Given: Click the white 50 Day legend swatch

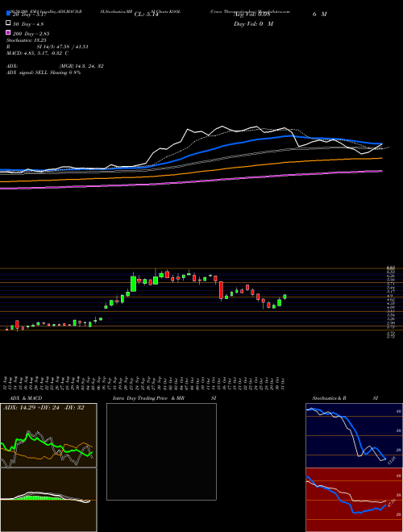Looking at the screenshot, I should click(8, 23).
